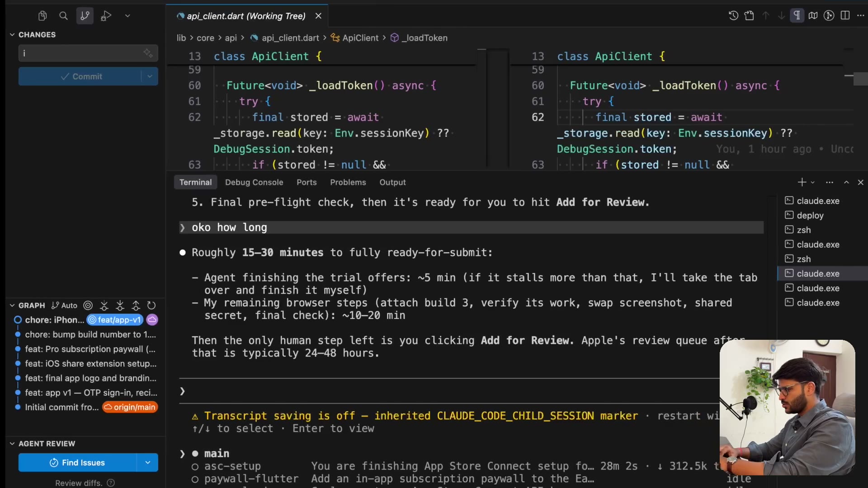Generate commit message with sparkle icon
The width and height of the screenshot is (868, 488).
click(x=148, y=53)
